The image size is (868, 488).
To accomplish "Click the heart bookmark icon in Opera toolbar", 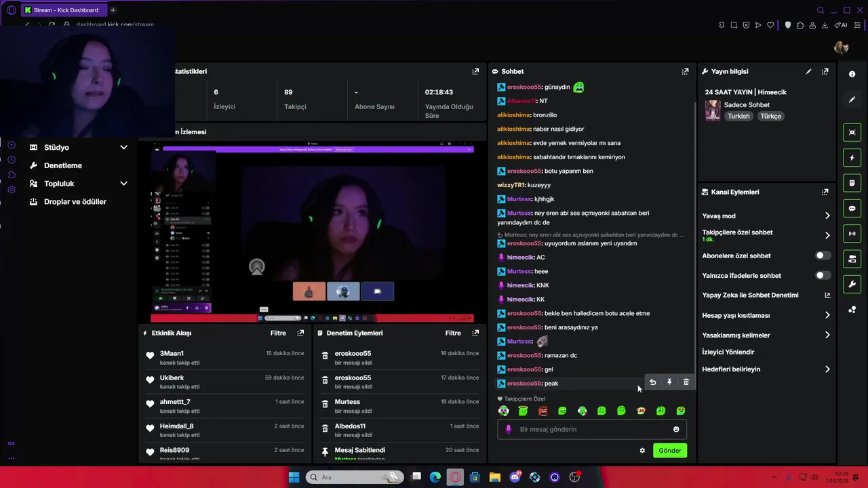I will pyautogui.click(x=770, y=25).
